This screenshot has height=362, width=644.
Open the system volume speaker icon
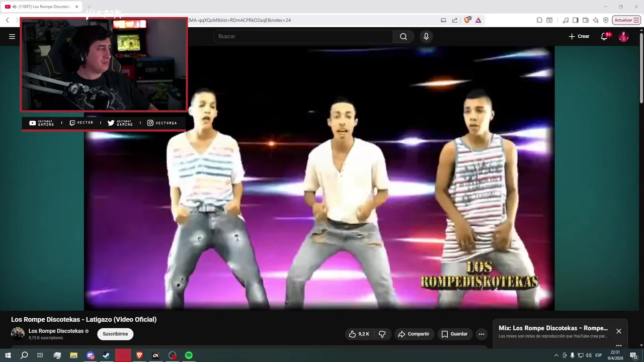pos(589,355)
